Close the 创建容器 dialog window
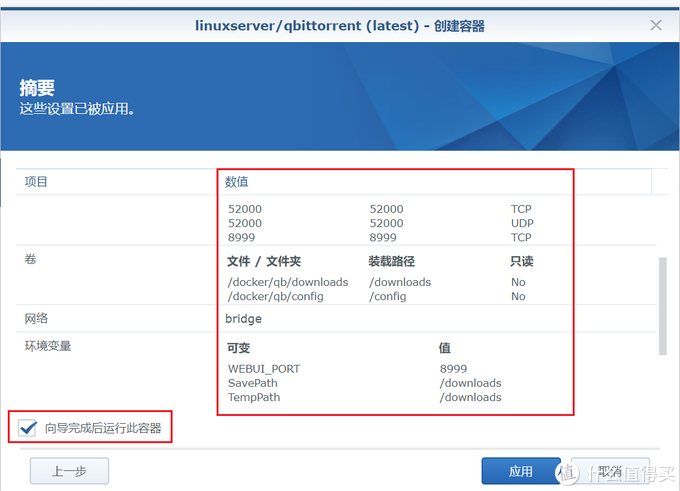Image resolution: width=680 pixels, height=491 pixels. coord(656,25)
